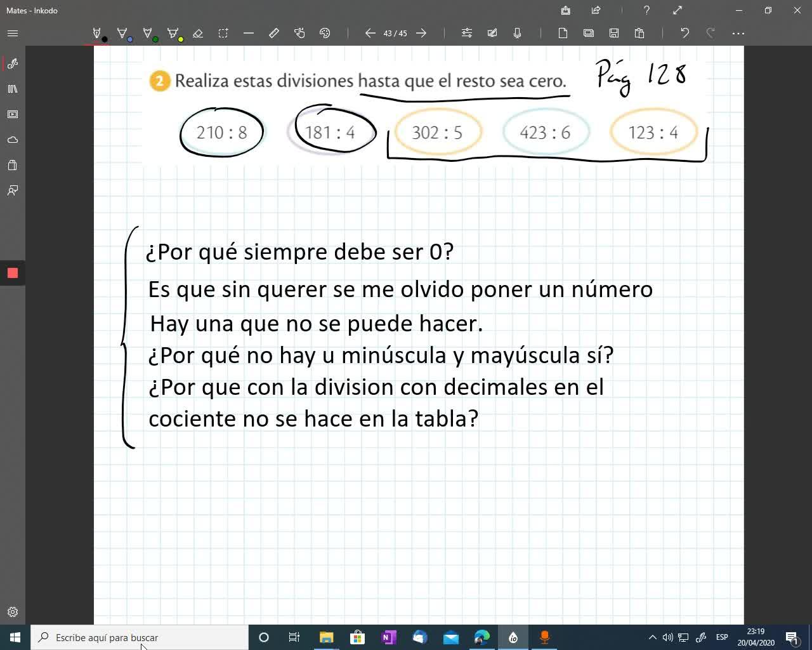Open the notification center icon
This screenshot has width=812, height=650.
(x=792, y=637)
